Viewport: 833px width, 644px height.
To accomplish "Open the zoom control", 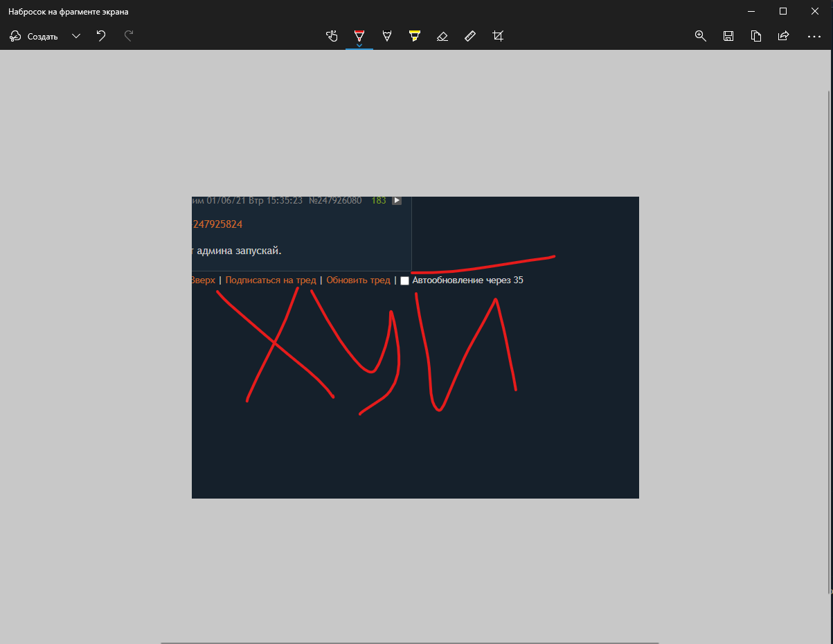I will (x=700, y=36).
